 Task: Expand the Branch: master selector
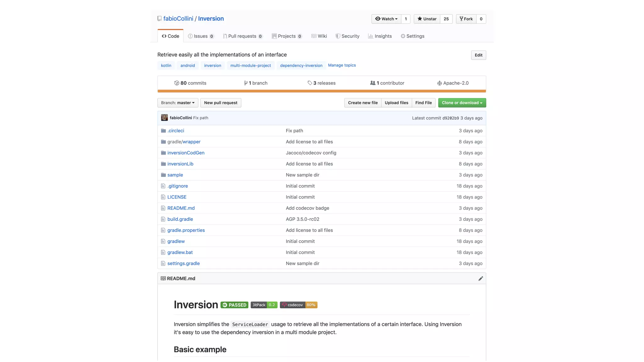pyautogui.click(x=178, y=103)
